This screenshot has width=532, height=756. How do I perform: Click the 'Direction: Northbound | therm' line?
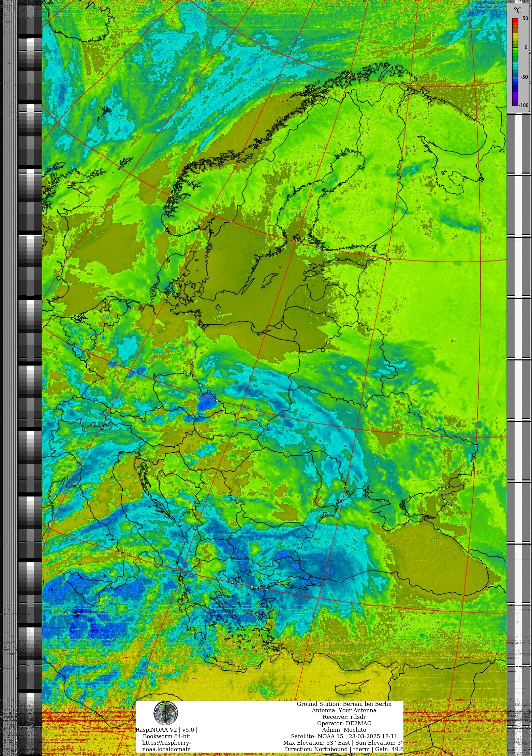pos(344,749)
